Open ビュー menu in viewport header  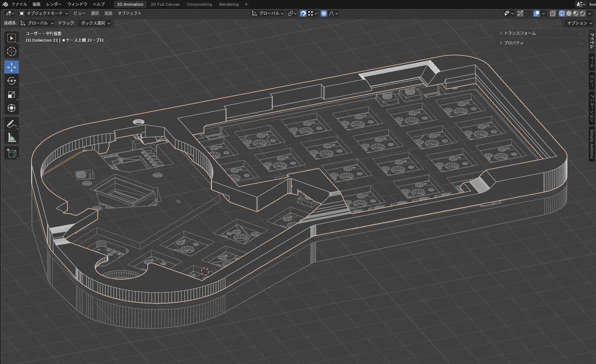coord(79,13)
